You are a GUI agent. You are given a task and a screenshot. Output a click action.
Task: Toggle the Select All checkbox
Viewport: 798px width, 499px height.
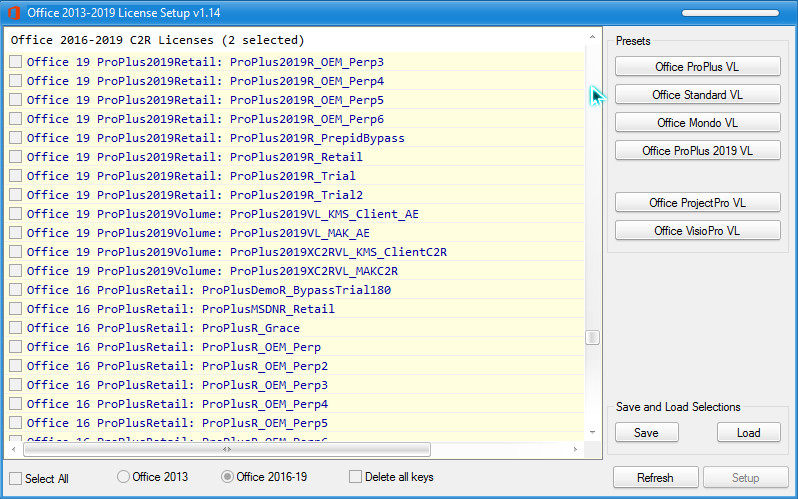16,478
